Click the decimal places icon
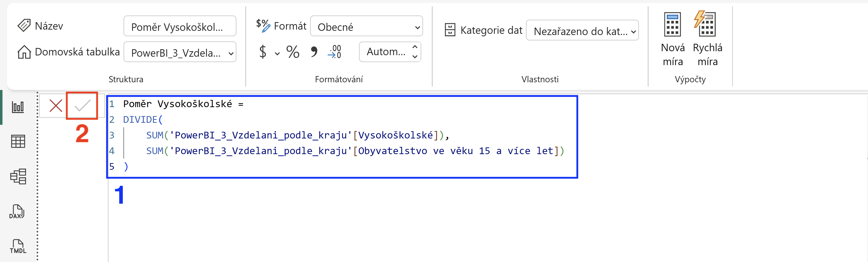Viewport: 868px width, 262px height. [335, 52]
